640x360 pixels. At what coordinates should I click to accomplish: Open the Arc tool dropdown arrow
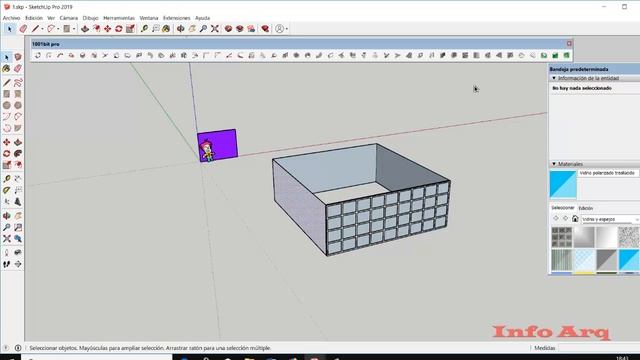pos(58,29)
